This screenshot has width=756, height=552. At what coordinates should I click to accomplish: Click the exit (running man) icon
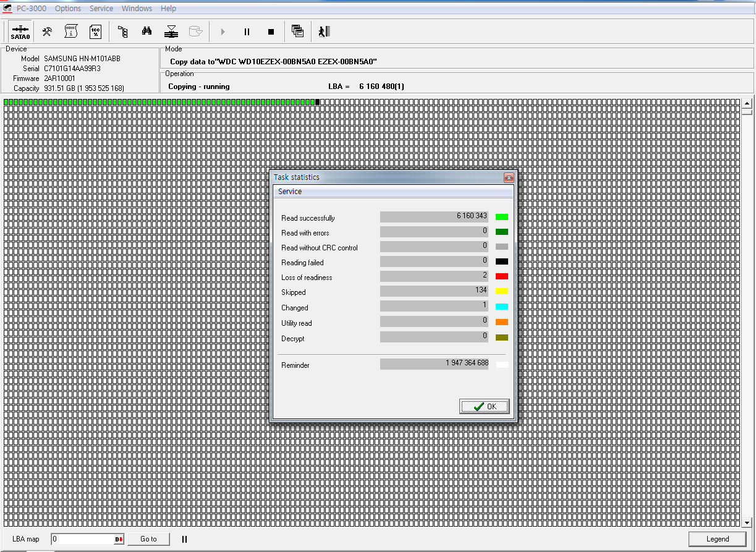coord(324,32)
